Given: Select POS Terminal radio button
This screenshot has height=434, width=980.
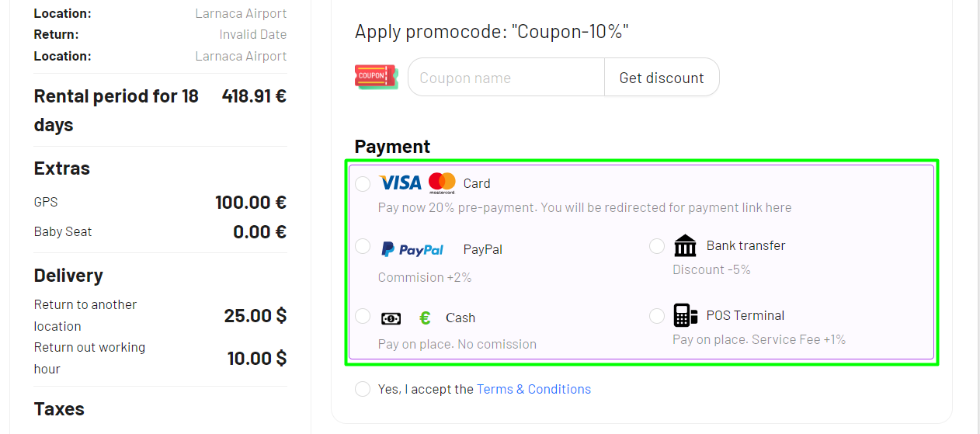Looking at the screenshot, I should 657,316.
